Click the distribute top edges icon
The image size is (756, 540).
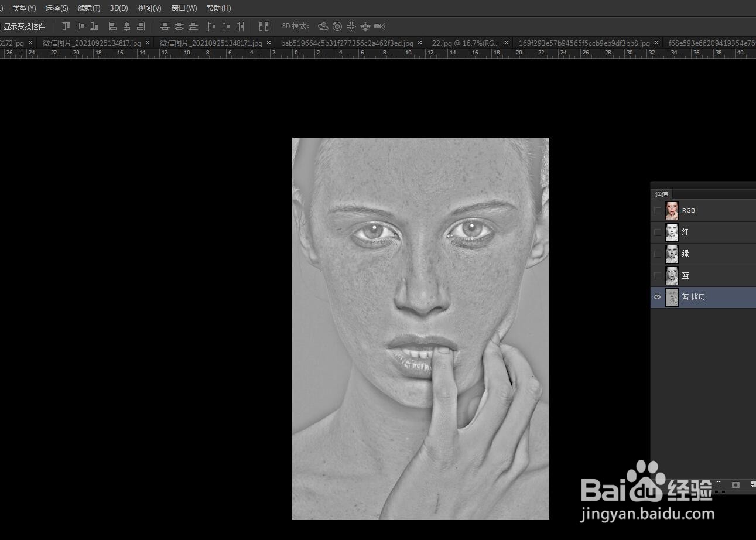pos(165,26)
